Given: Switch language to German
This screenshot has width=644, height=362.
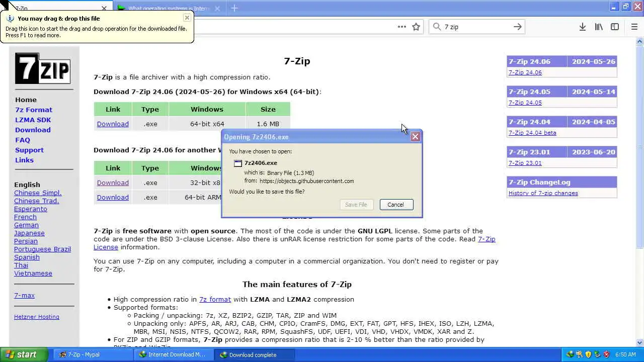Looking at the screenshot, I should click(26, 225).
